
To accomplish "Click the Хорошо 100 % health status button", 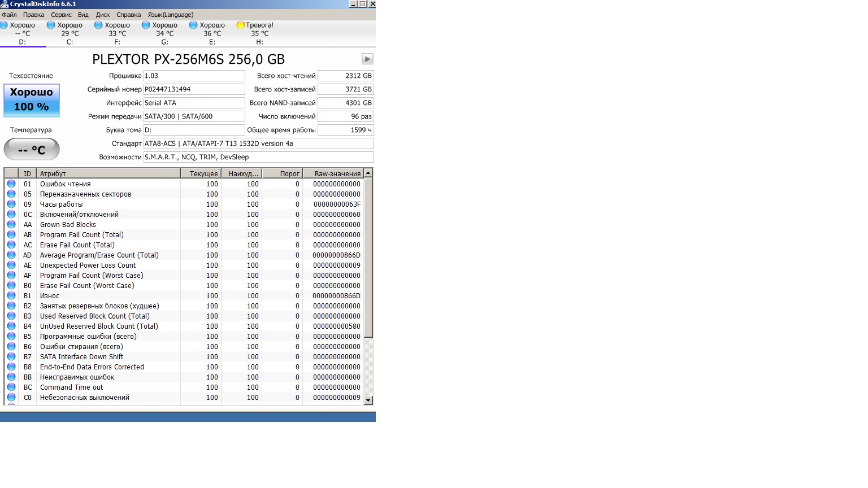I will [32, 100].
